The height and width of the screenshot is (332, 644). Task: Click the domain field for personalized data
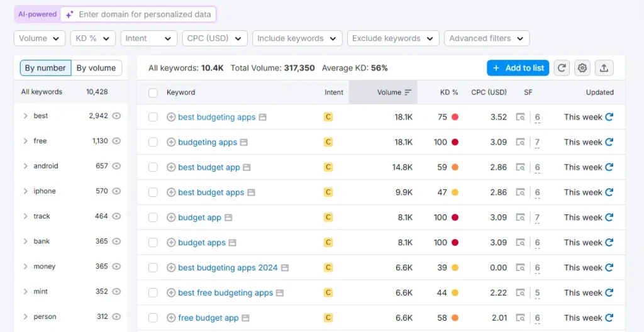[x=138, y=14]
